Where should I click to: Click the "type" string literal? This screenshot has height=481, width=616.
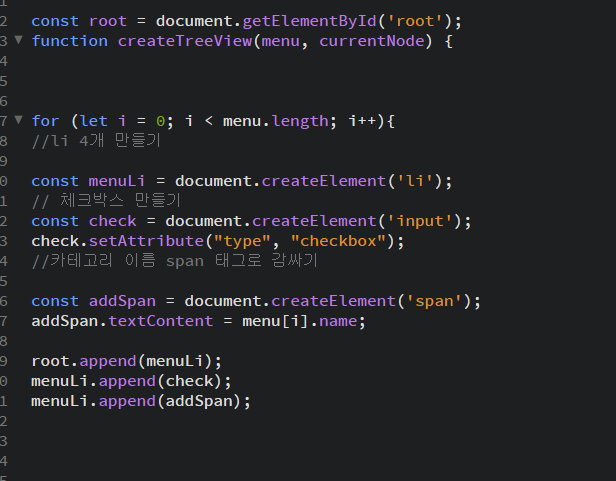242,241
